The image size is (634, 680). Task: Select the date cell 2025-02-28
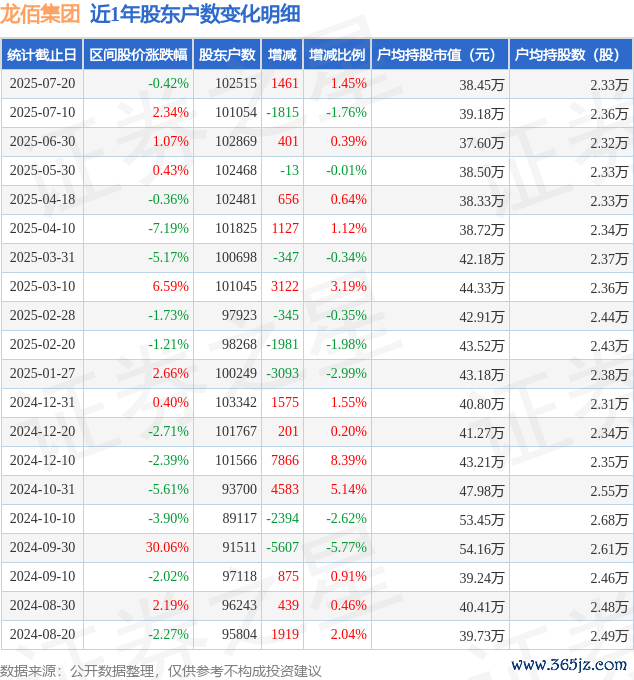[42, 315]
